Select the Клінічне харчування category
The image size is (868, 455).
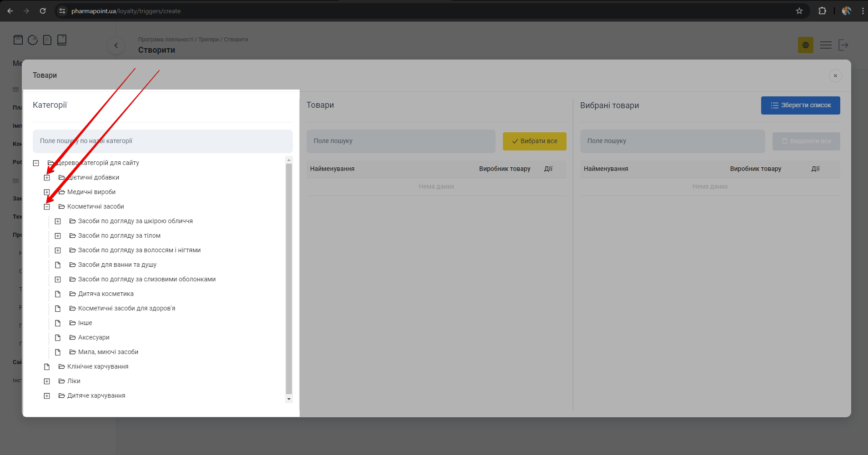(x=97, y=366)
